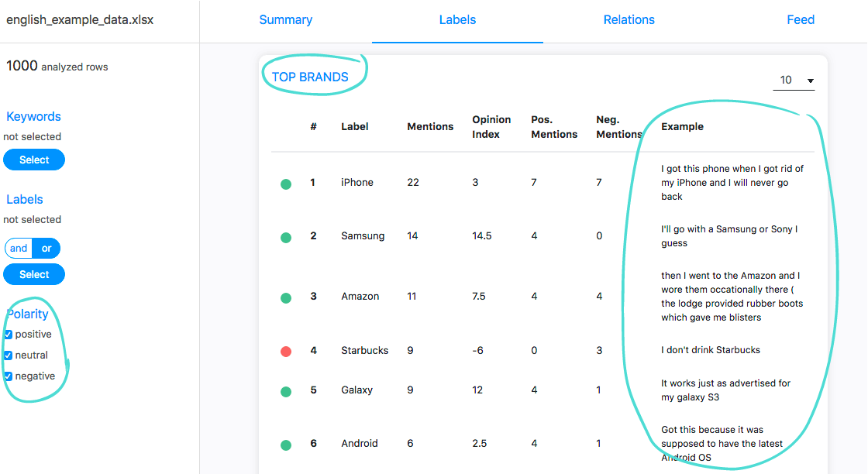Select the Android label cell
868x474 pixels.
click(360, 444)
